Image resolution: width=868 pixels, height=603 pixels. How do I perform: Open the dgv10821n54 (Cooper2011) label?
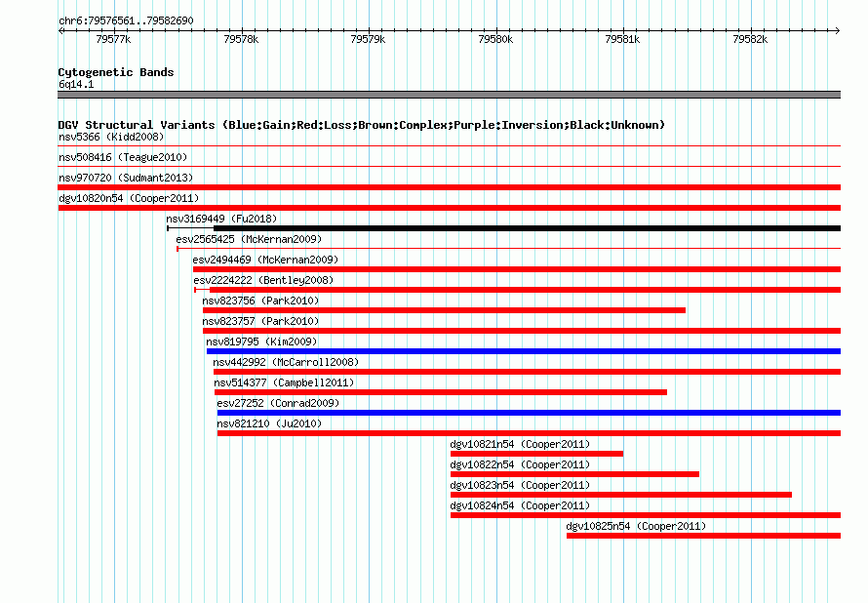pos(520,444)
